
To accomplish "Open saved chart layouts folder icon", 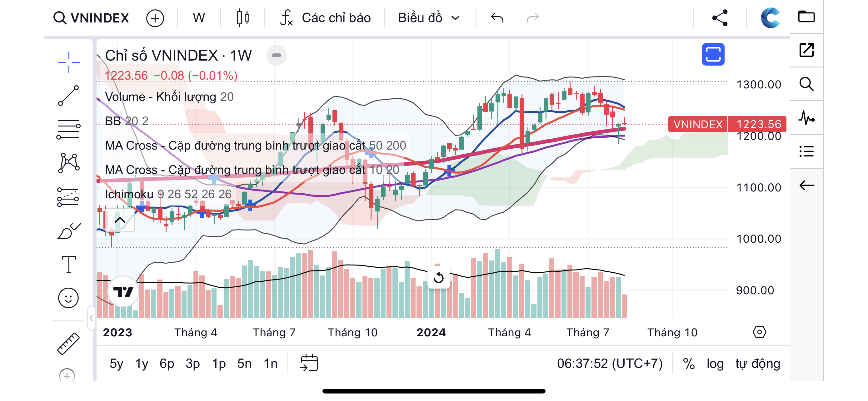I will (806, 17).
